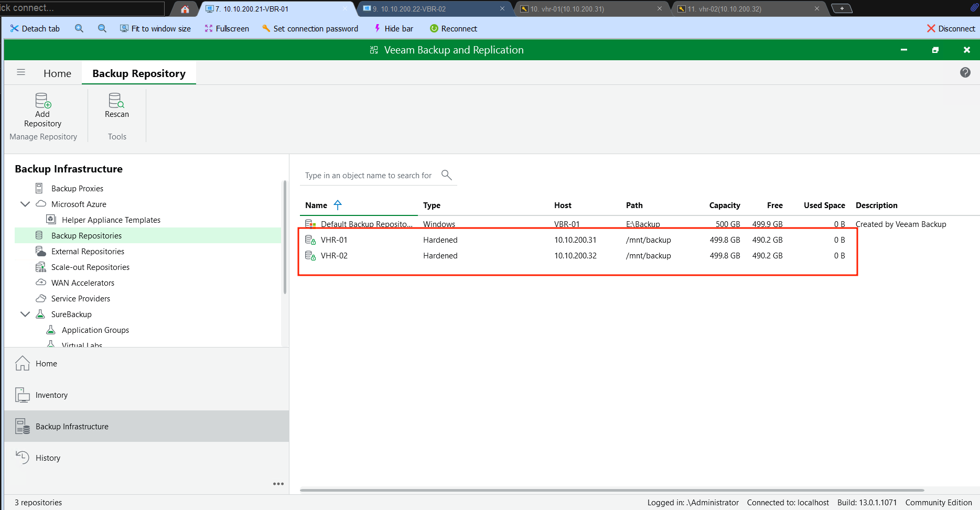This screenshot has width=980, height=510.
Task: Open the home tab icon in connection bar
Action: [x=185, y=9]
